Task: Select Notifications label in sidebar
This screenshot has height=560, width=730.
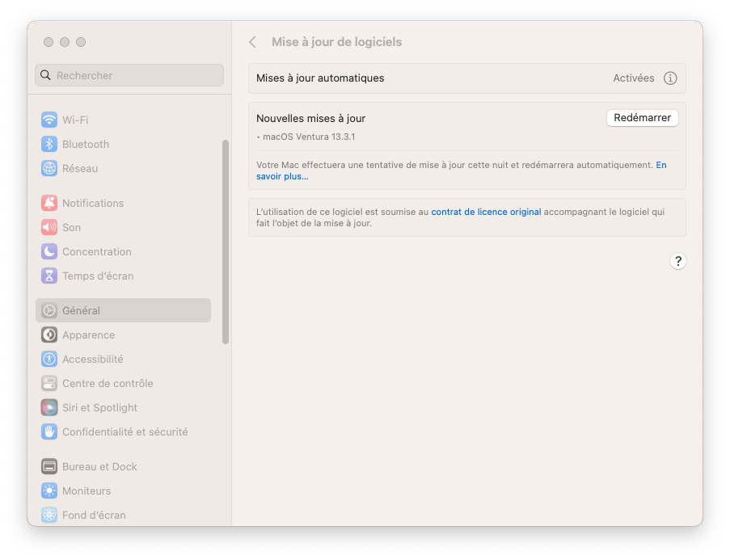Action: coord(93,203)
